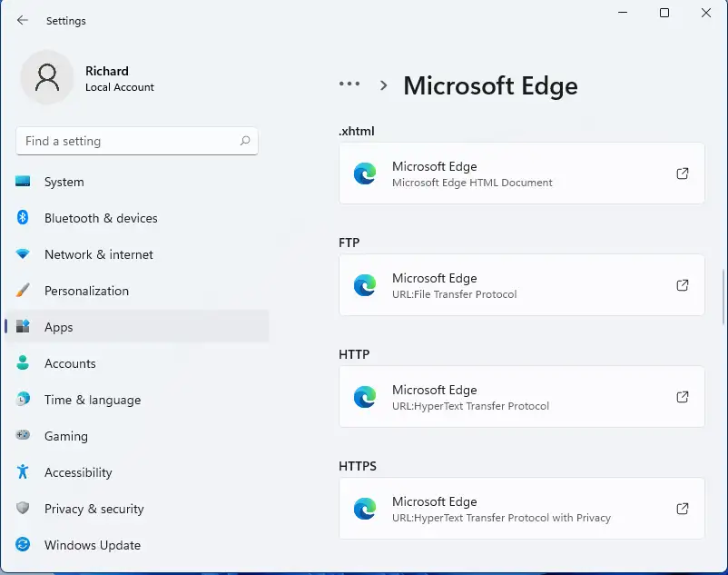Click the Gaming controller icon
Viewport: 728px width, 575px height.
click(x=23, y=435)
